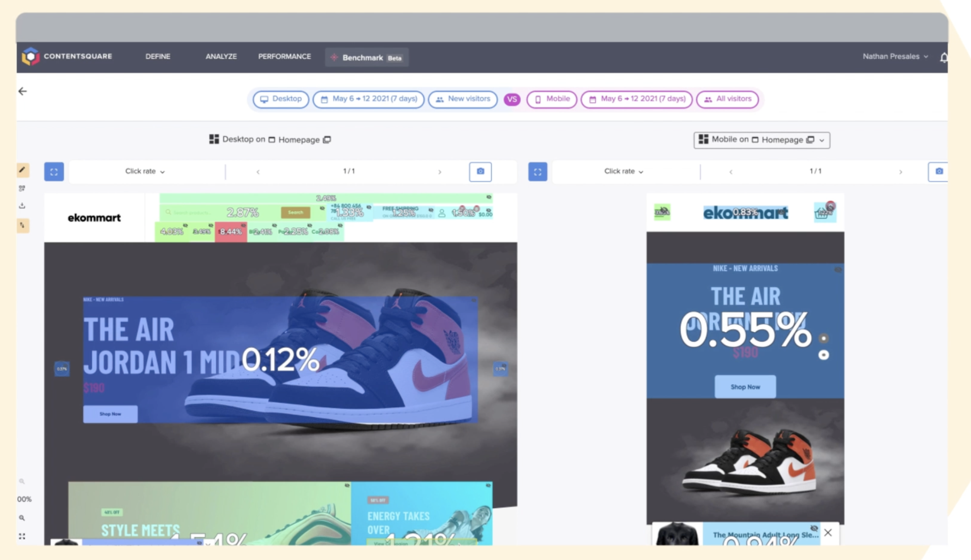Viewport: 971px width, 560px height.
Task: Click the 100% zoom level indicator
Action: point(23,499)
